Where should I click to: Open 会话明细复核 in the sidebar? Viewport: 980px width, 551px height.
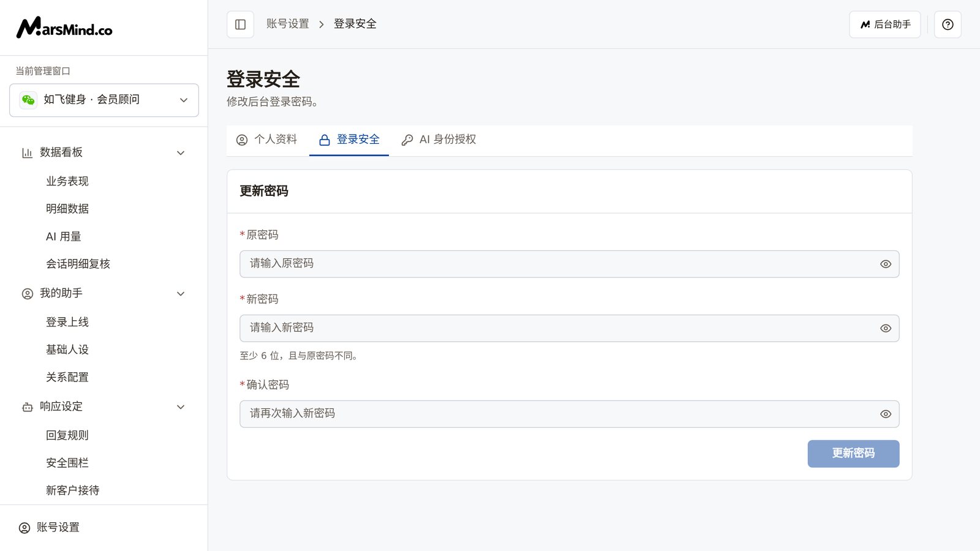[x=78, y=264]
